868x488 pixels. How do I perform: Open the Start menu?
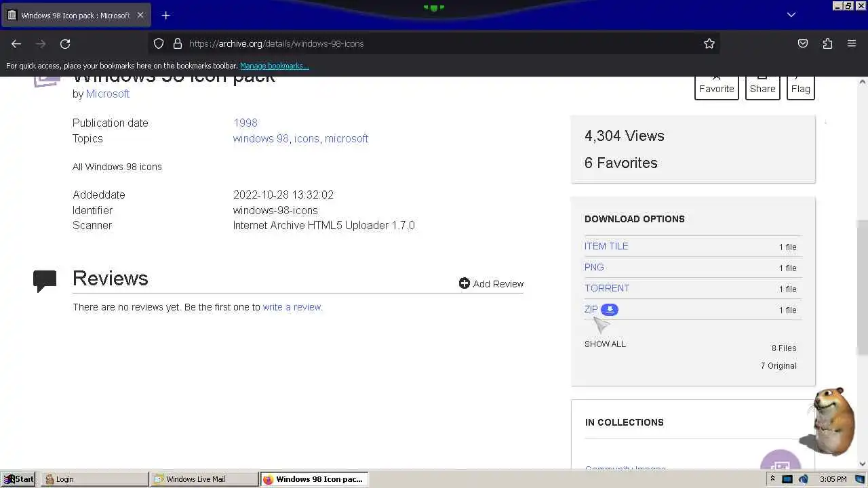19,479
